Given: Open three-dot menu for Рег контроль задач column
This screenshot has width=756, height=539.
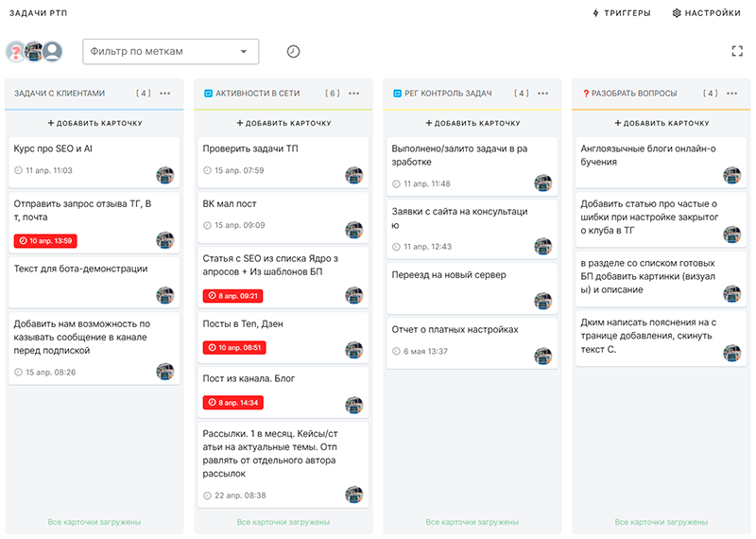Looking at the screenshot, I should pyautogui.click(x=543, y=94).
